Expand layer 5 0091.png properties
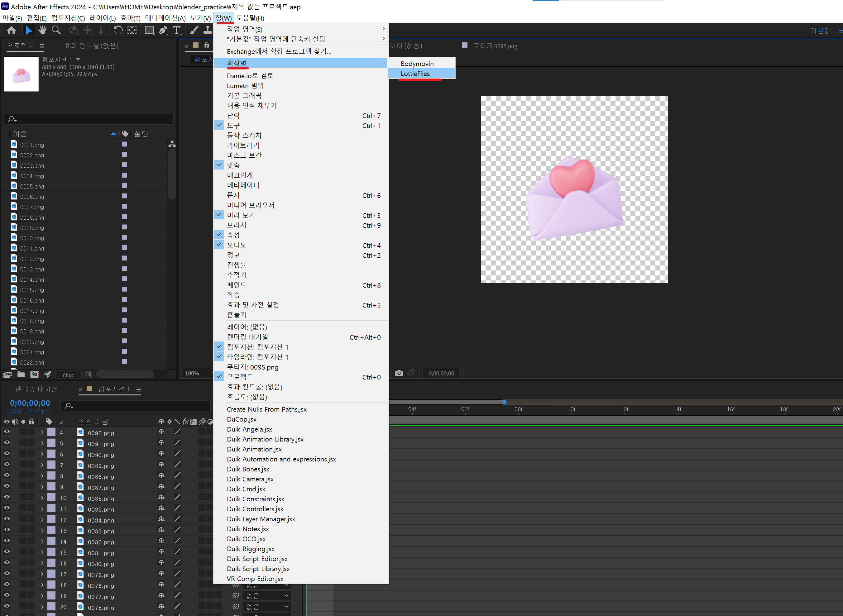The height and width of the screenshot is (616, 843). [42, 444]
